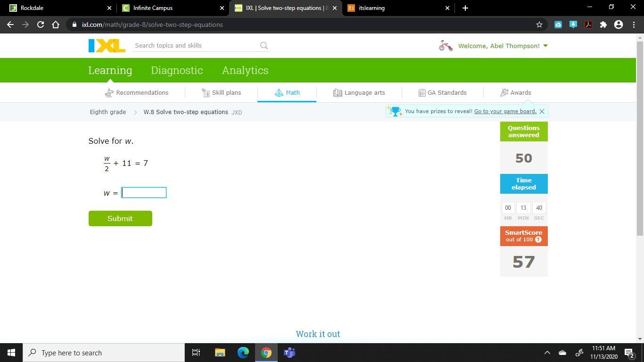Close the Infinite Campus tab
This screenshot has height=362, width=644.
[x=222, y=8]
